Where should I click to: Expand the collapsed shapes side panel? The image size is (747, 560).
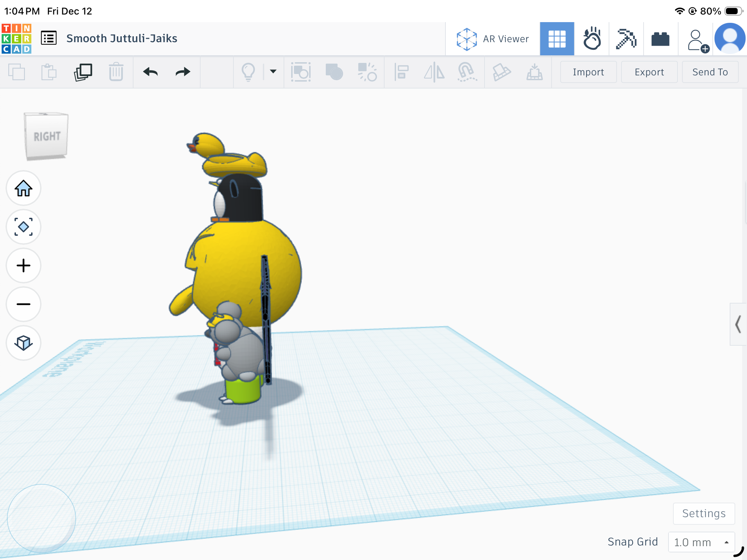[x=738, y=324]
